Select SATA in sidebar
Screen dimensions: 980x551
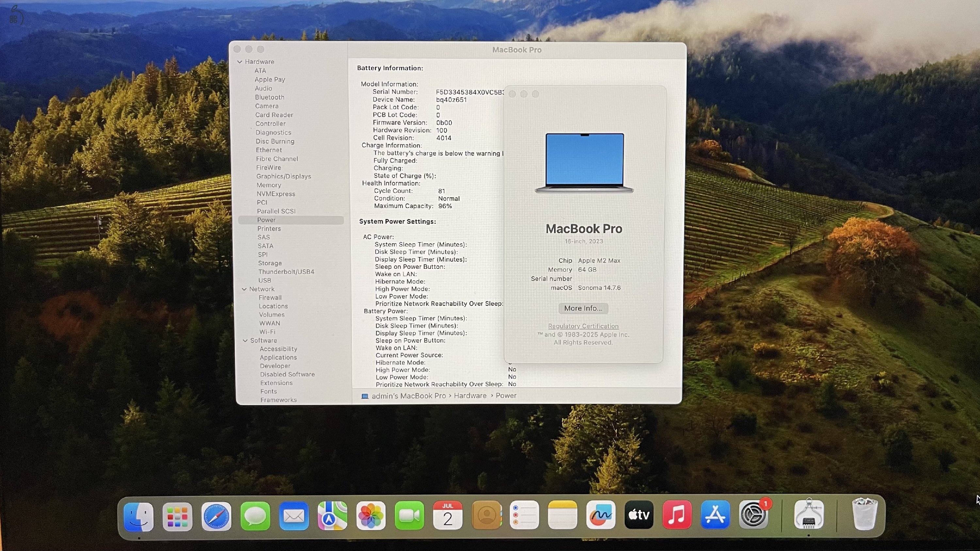pyautogui.click(x=265, y=246)
